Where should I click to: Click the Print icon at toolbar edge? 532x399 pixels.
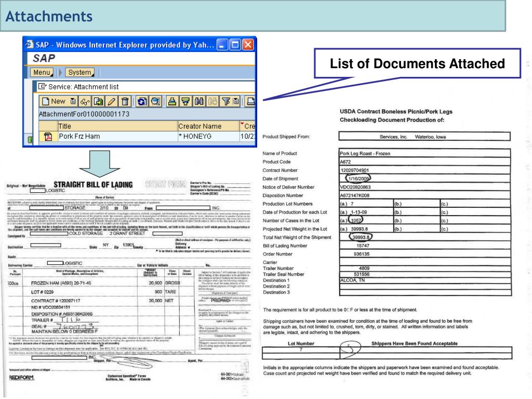pyautogui.click(x=251, y=101)
